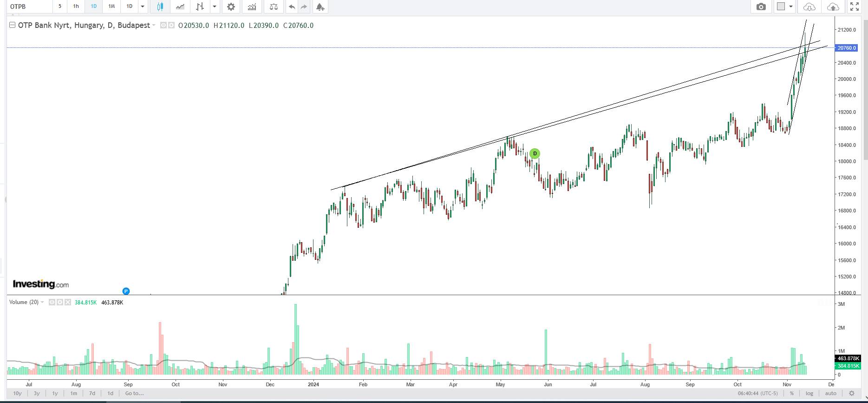This screenshot has height=403, width=868.
Task: Click the compare symbols scales icon
Action: (x=274, y=7)
